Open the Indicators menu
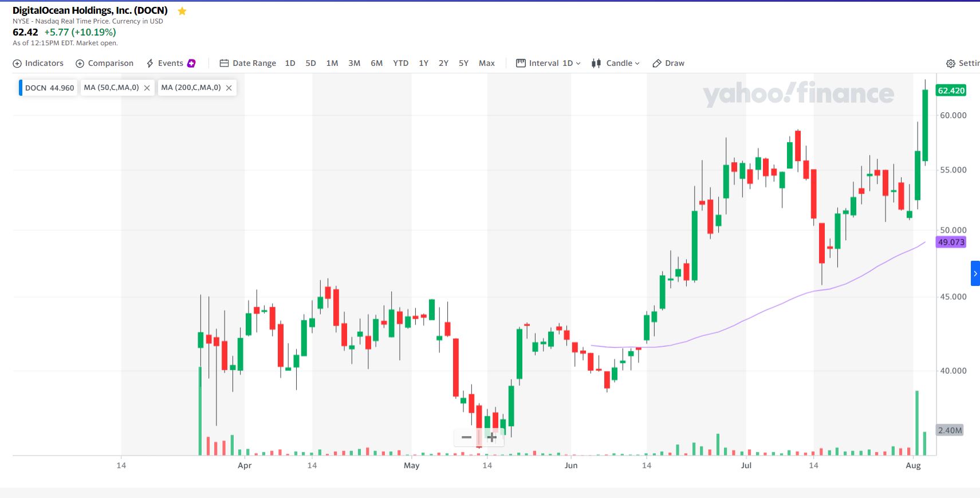 coord(38,63)
